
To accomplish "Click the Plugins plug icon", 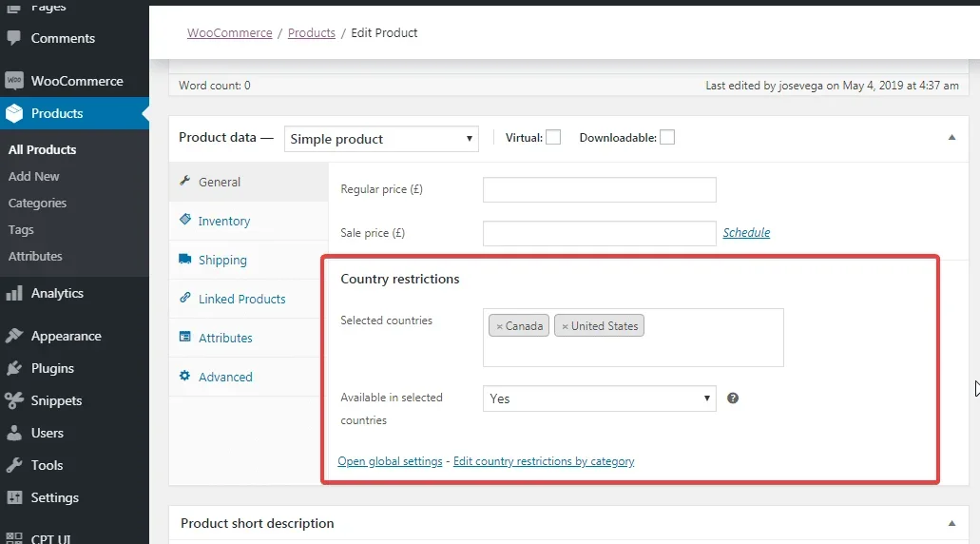I will (13, 368).
